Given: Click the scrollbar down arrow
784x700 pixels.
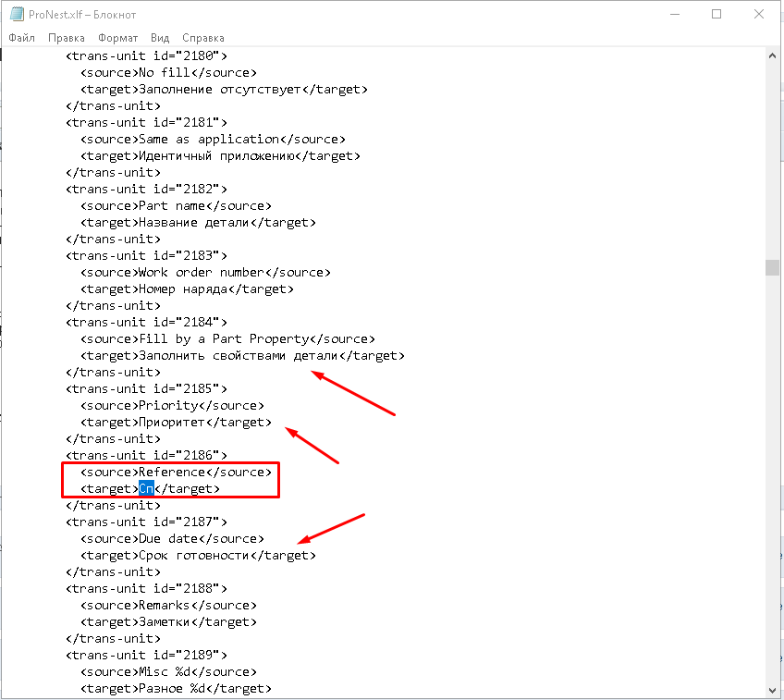Looking at the screenshot, I should pos(773,690).
